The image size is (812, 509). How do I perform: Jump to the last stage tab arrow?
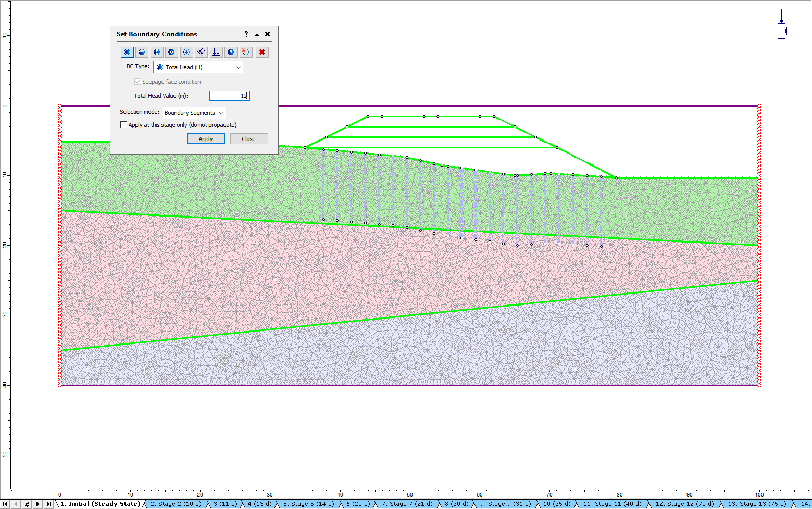coord(48,504)
